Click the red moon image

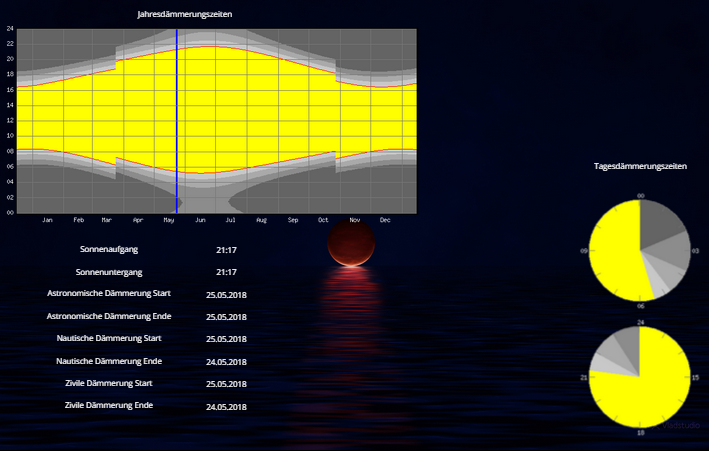[352, 245]
